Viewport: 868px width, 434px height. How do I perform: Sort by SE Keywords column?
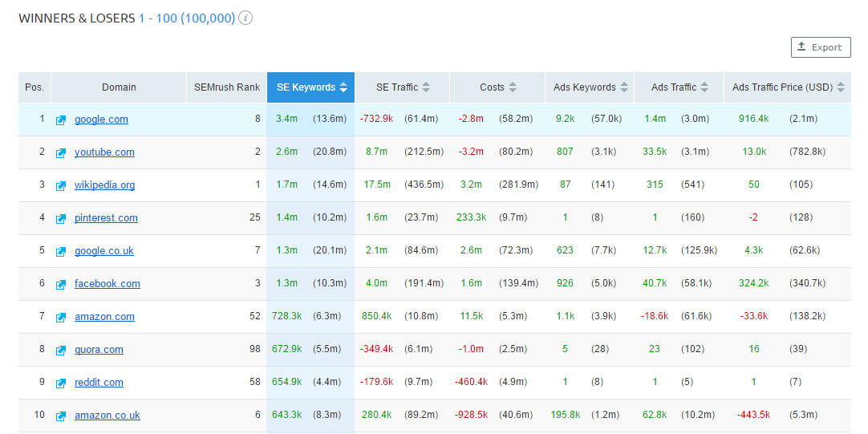(x=311, y=87)
